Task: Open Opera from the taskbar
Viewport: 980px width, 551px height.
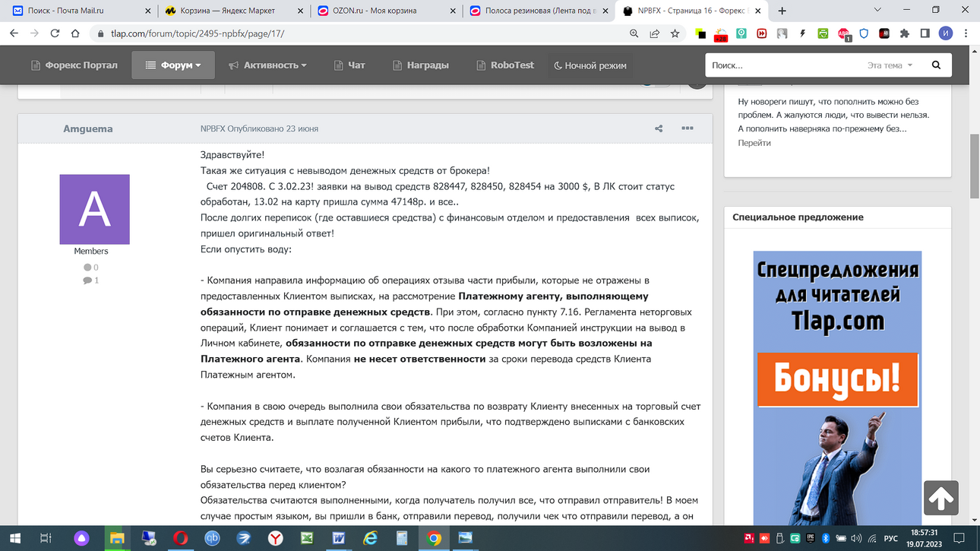Action: (180, 538)
